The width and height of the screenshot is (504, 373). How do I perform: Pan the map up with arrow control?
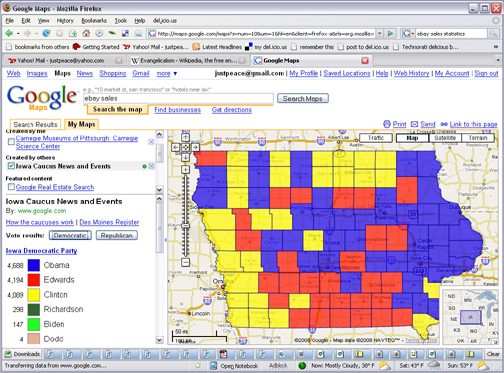185,137
